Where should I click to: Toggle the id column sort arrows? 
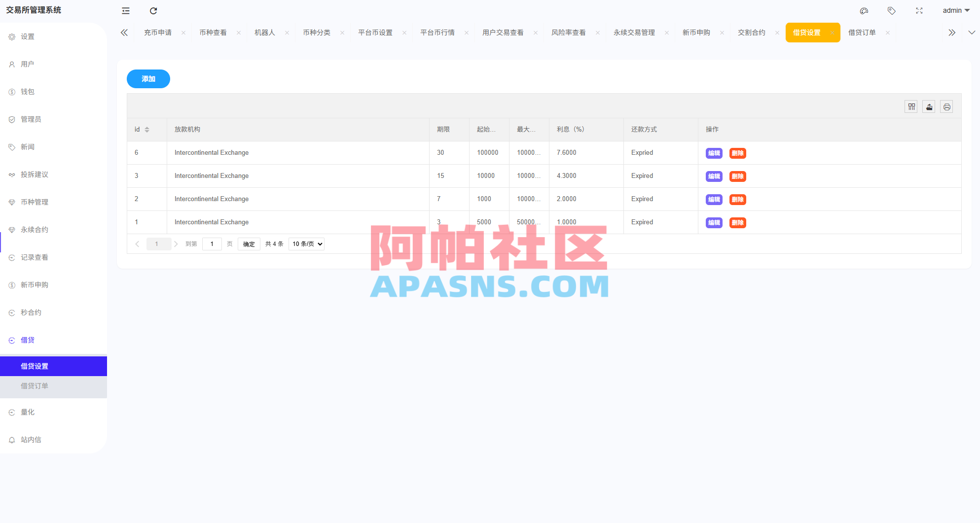pyautogui.click(x=147, y=129)
